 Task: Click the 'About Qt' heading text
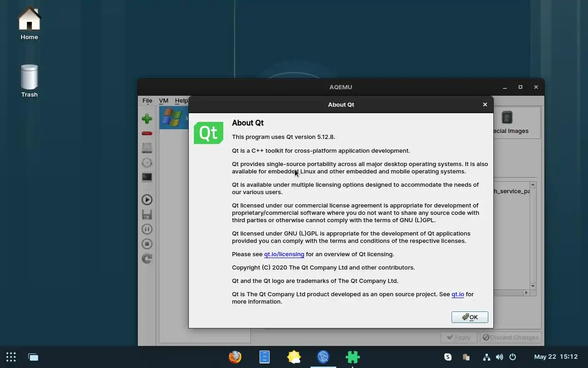[x=248, y=123]
